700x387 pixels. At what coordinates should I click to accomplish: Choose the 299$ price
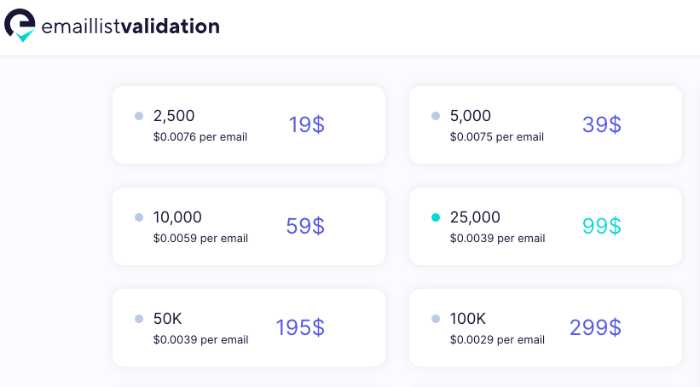[x=595, y=328]
